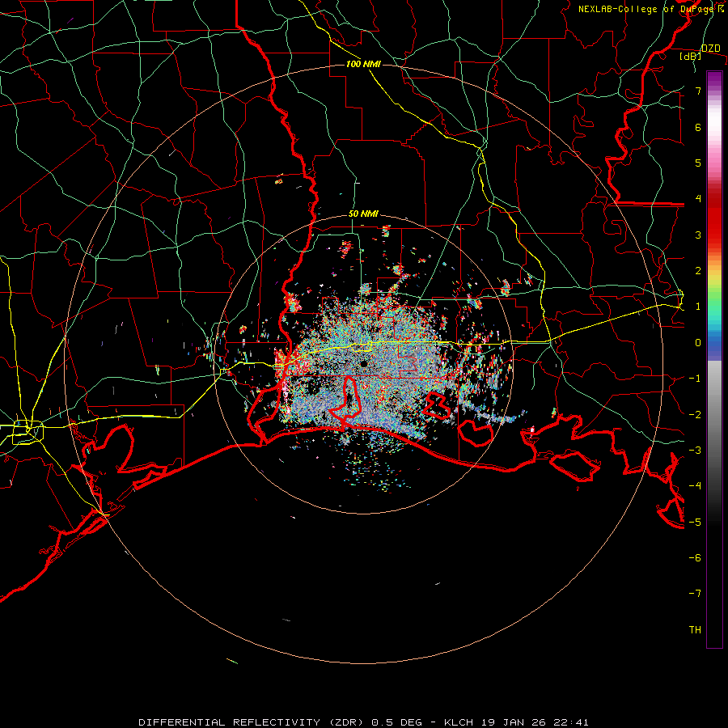The width and height of the screenshot is (728, 728).
Task: Select the -4 value on the scale
Action: click(x=695, y=486)
